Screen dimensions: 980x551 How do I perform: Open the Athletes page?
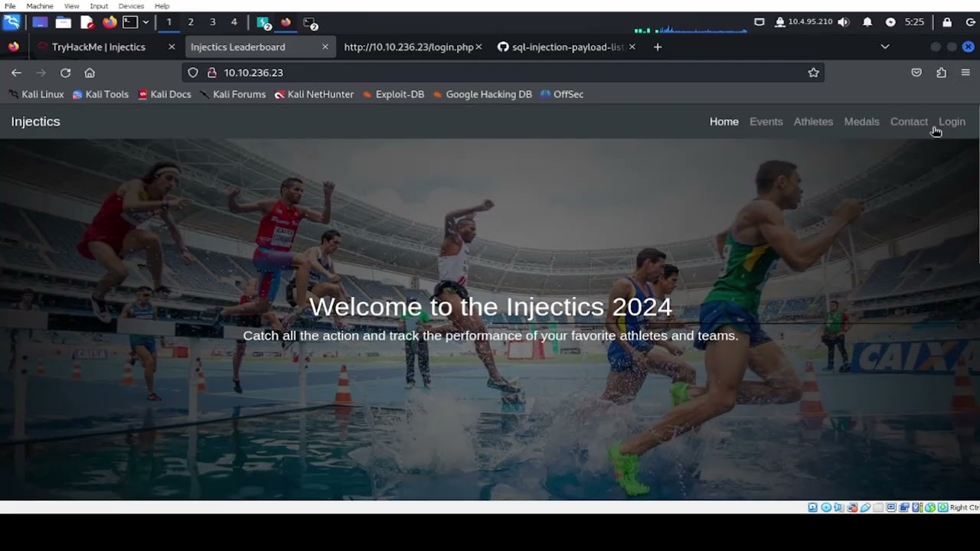click(813, 122)
